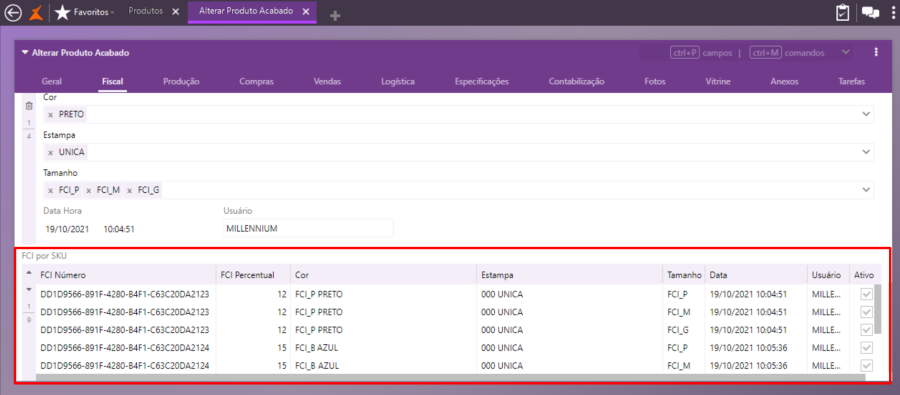The width and height of the screenshot is (900, 395).
Task: Toggle Ativo checkbox for PRETO FCI_M row
Action: pos(866,312)
